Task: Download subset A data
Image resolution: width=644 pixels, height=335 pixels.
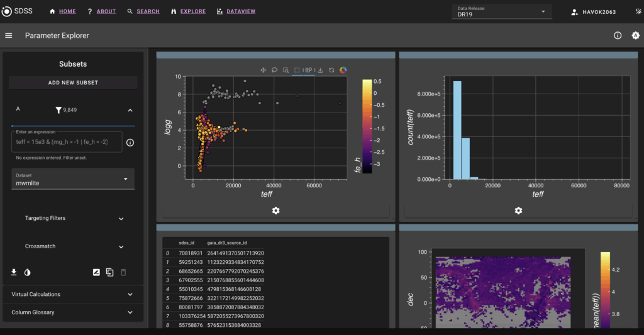Action: pyautogui.click(x=14, y=272)
